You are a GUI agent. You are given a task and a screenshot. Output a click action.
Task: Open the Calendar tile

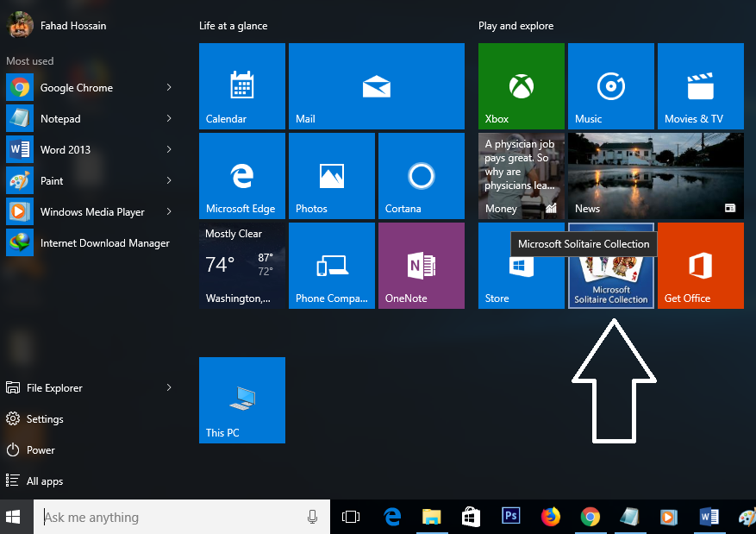point(241,86)
